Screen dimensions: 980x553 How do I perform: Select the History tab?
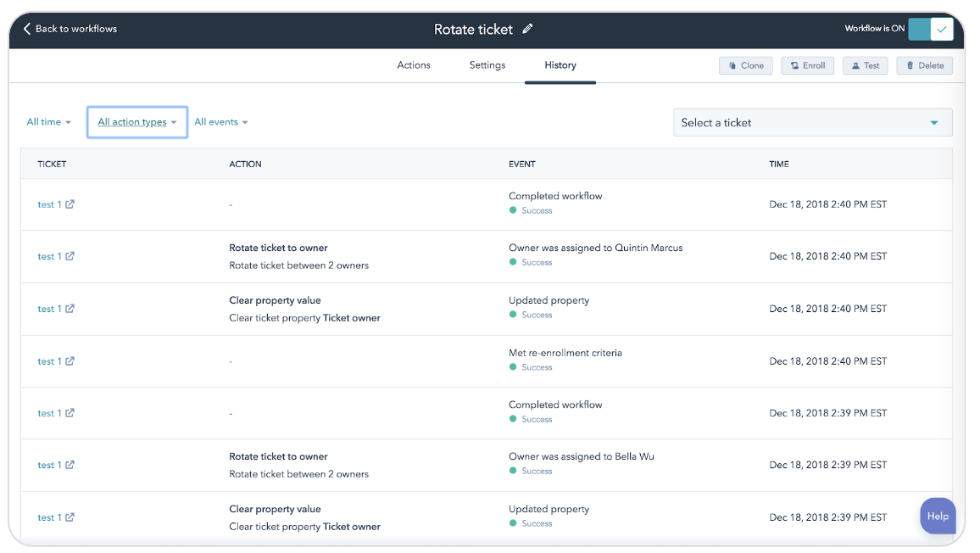pos(560,65)
